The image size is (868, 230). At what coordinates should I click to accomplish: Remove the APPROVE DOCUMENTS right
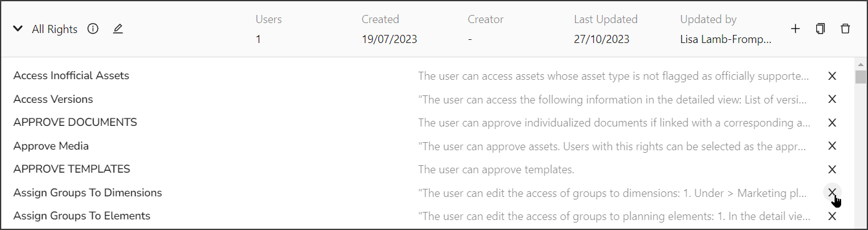coord(832,123)
